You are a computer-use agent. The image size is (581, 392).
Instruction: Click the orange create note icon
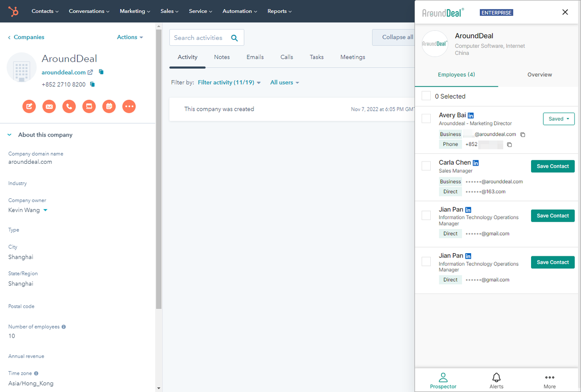(x=29, y=107)
